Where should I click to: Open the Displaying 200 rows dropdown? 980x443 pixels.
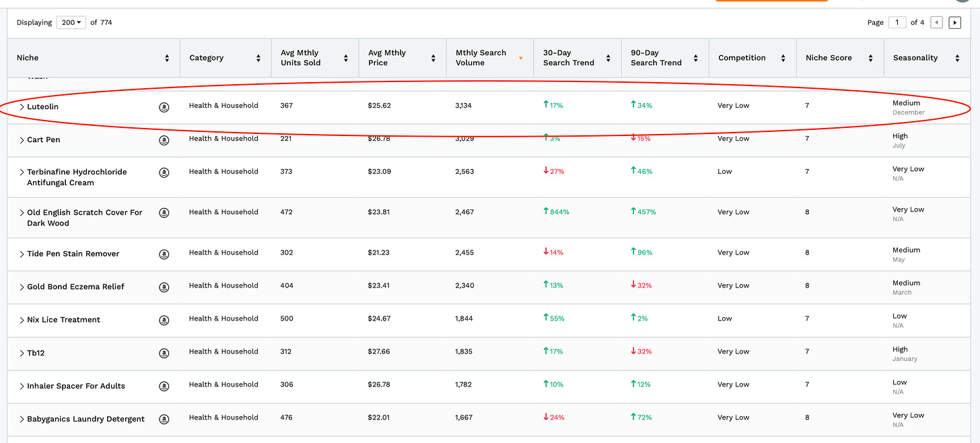pyautogui.click(x=71, y=22)
